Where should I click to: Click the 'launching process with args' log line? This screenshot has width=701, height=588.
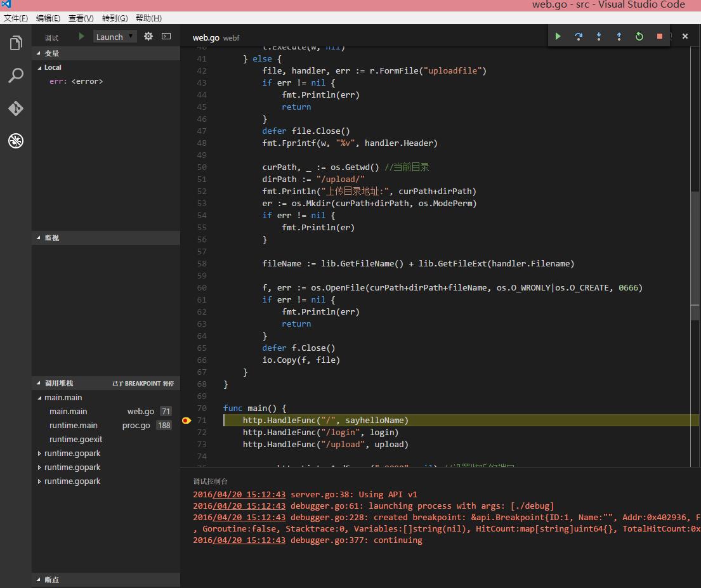[x=374, y=506]
